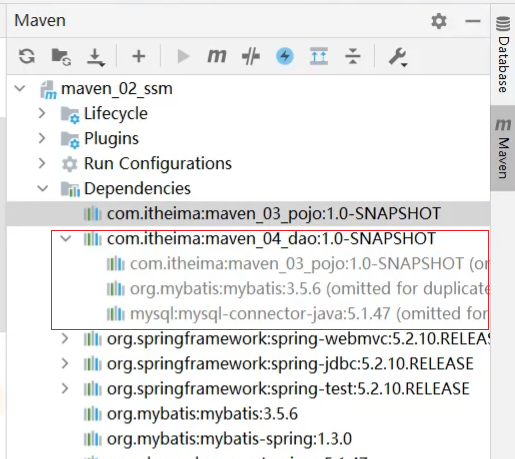The width and height of the screenshot is (515, 459).
Task: Select maven_03_pojo:1.0-SNAPSHOT dependency
Action: pyautogui.click(x=248, y=213)
